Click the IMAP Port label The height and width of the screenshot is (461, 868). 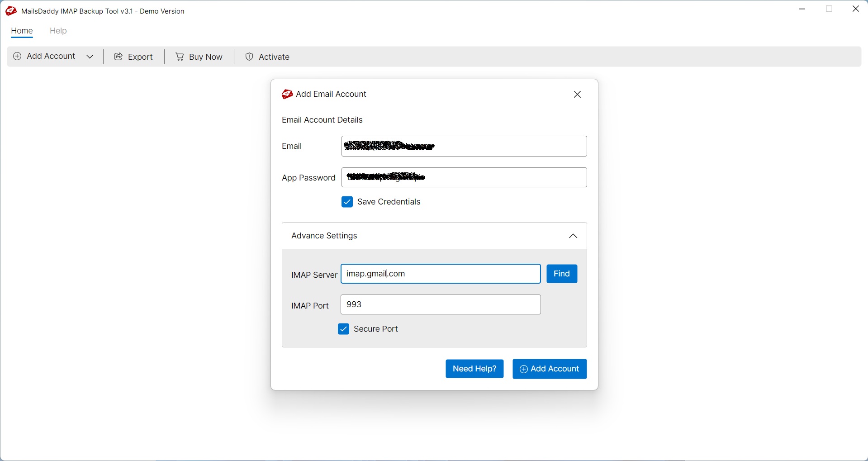310,306
